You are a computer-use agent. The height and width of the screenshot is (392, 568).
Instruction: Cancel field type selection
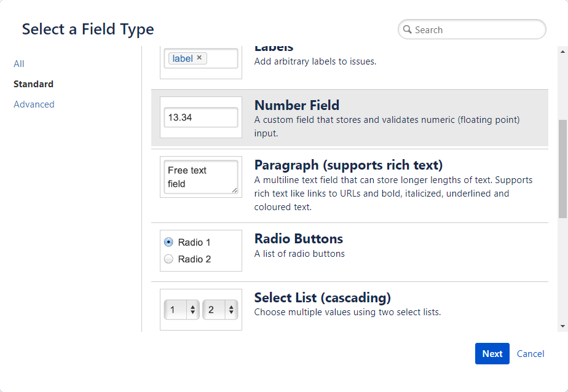pyautogui.click(x=530, y=353)
